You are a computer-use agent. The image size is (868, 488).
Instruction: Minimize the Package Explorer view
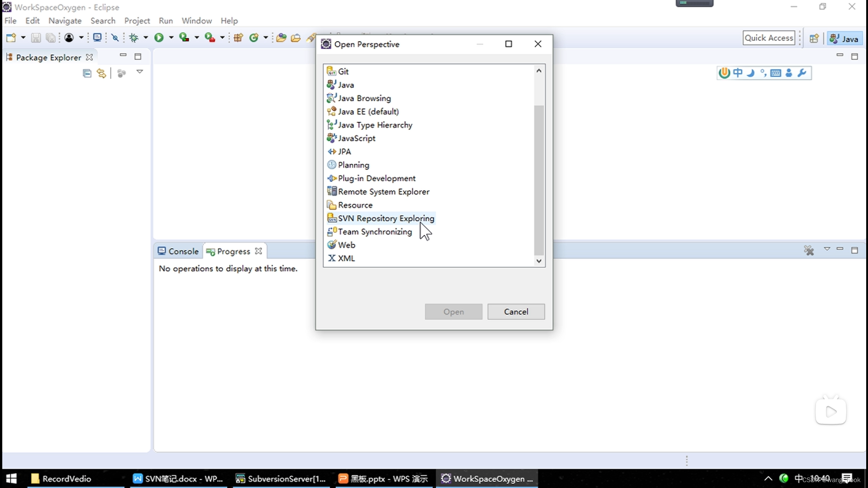point(123,55)
